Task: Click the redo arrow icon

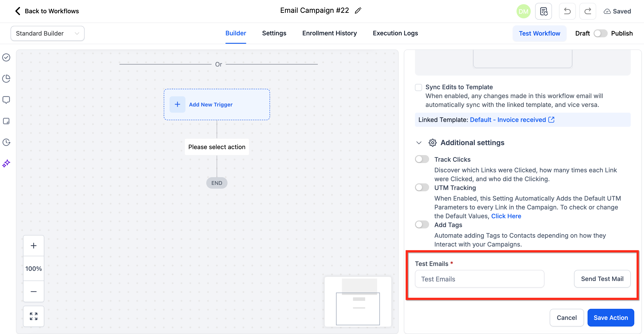Action: pos(588,11)
